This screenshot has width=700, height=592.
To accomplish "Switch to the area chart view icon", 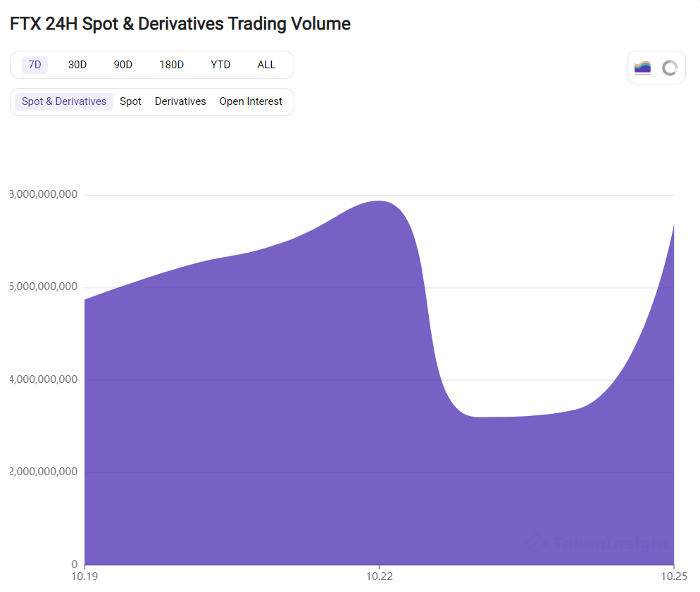I will [642, 68].
